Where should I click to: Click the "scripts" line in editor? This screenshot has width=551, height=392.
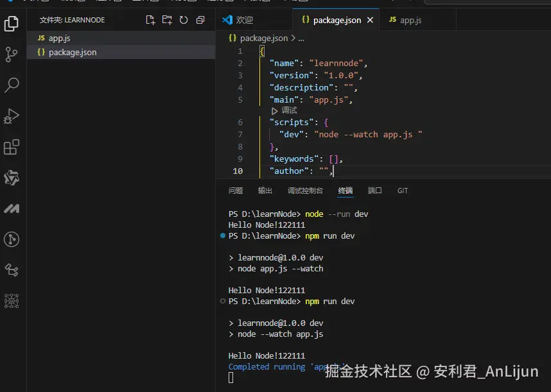point(299,122)
